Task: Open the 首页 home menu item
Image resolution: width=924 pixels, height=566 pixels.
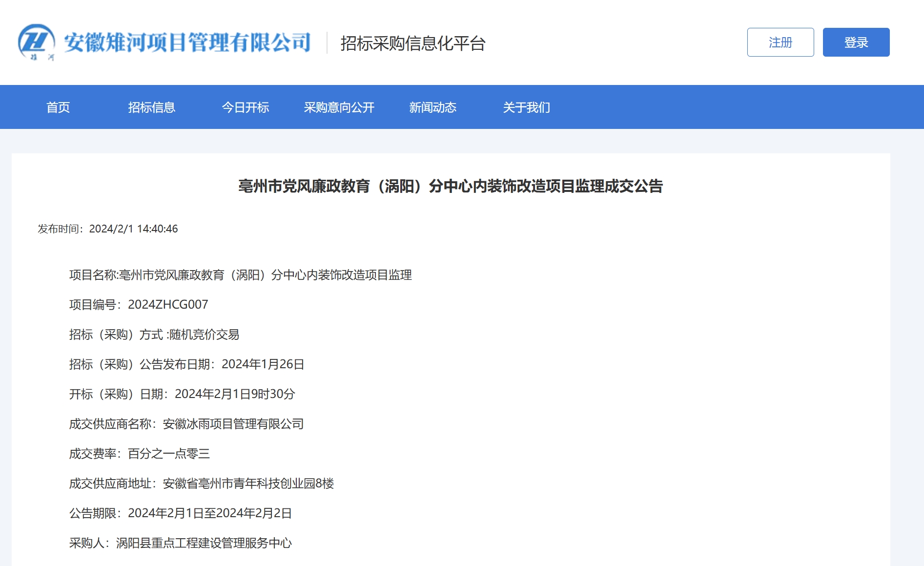Action: click(58, 107)
